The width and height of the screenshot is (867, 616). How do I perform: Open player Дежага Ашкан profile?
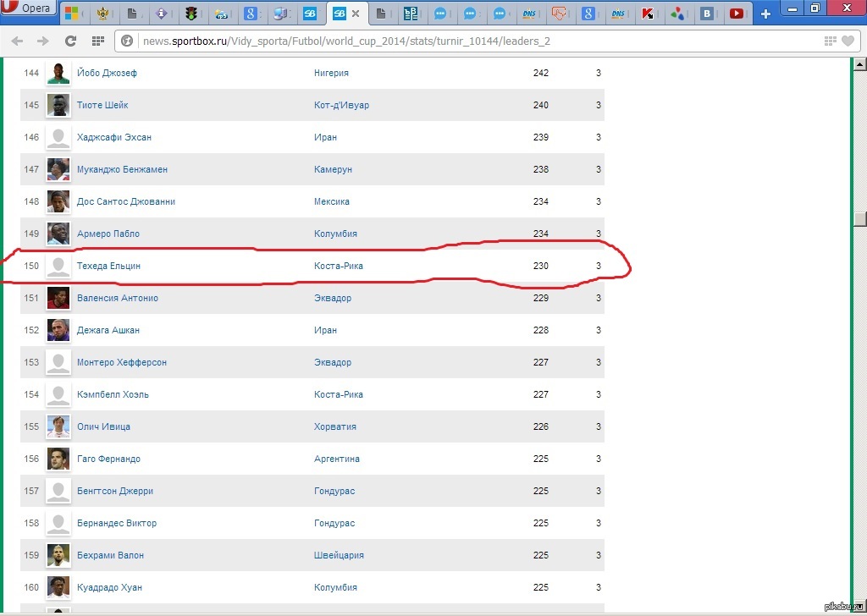pos(108,330)
